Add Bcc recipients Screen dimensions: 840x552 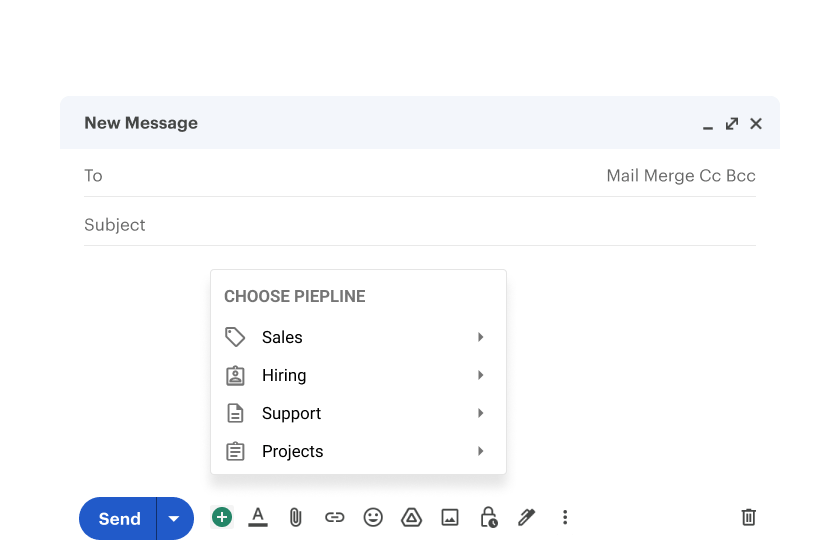pyautogui.click(x=741, y=176)
